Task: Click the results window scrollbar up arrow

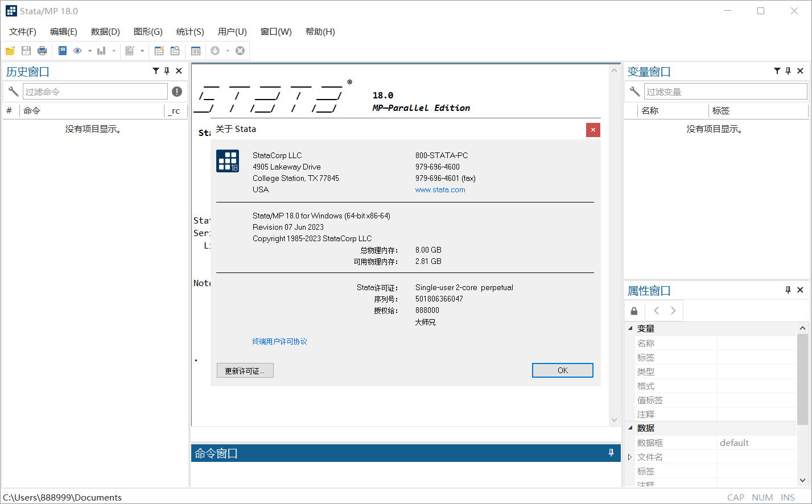Action: tap(614, 71)
